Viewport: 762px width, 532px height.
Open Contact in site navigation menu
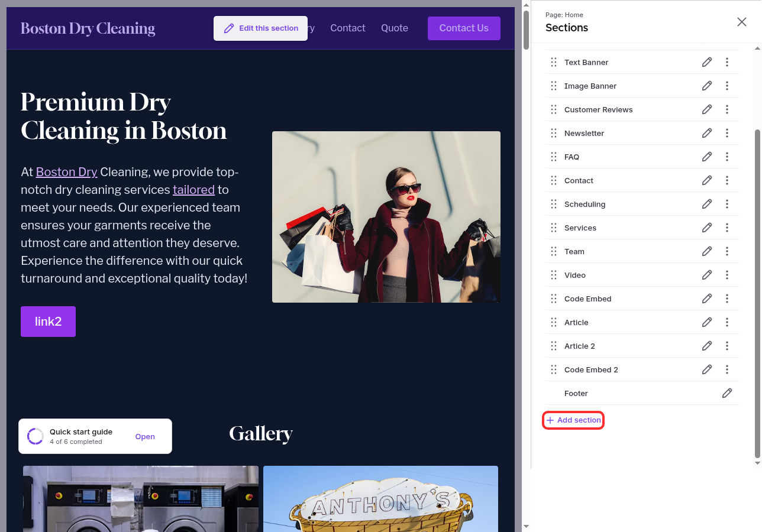tap(348, 28)
